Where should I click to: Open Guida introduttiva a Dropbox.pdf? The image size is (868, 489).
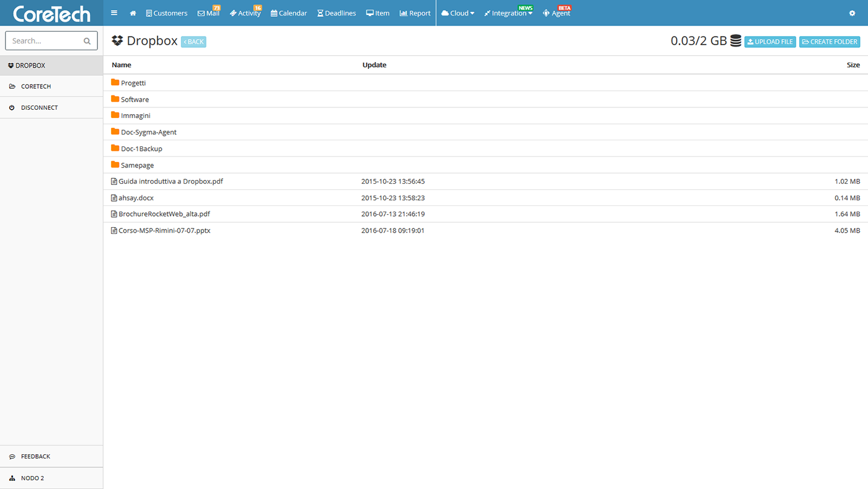[170, 182]
